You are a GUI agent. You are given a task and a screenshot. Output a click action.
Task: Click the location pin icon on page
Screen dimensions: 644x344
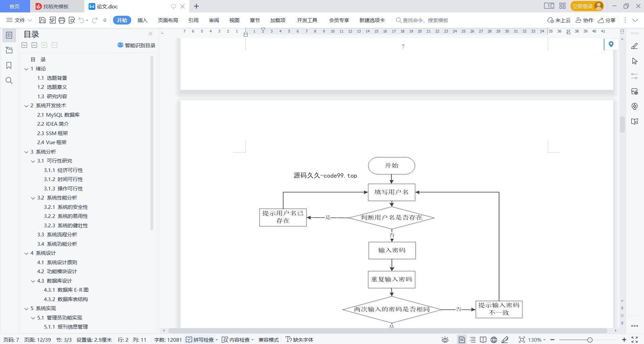pyautogui.click(x=611, y=44)
